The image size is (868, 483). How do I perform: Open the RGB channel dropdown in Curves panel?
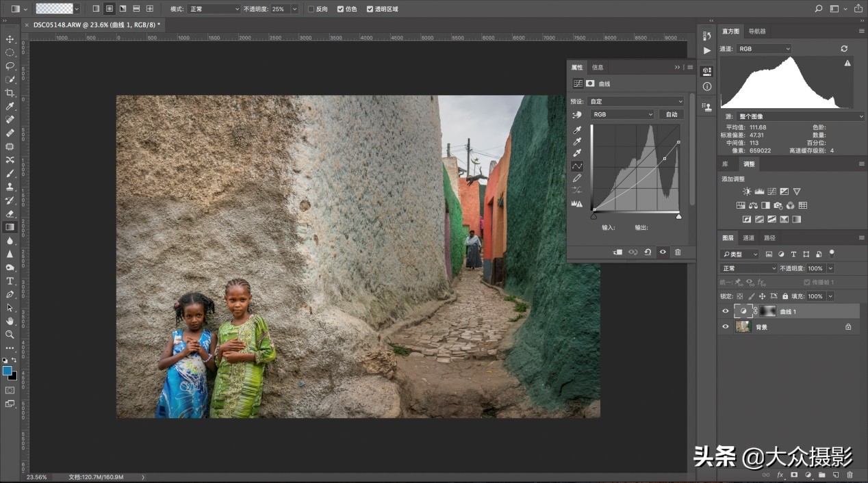[x=622, y=114]
